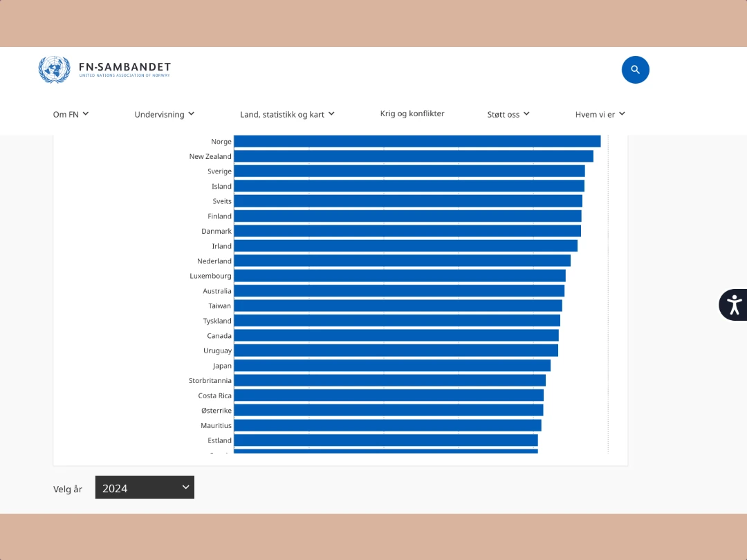The height and width of the screenshot is (560, 747).
Task: Expand the Om FN menu
Action: [71, 114]
